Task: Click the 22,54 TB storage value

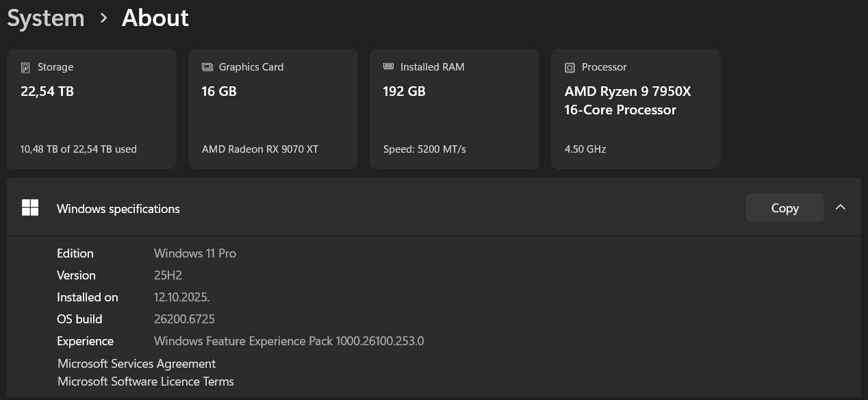Action: coord(47,91)
